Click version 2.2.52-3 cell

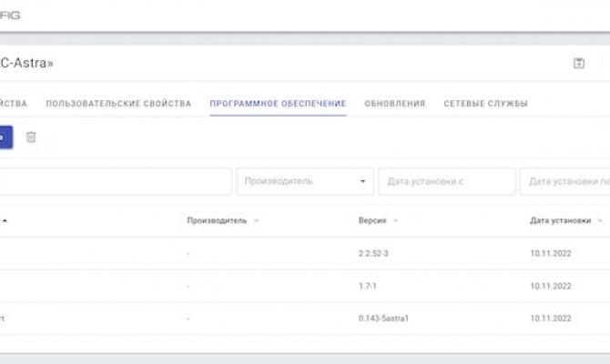pyautogui.click(x=373, y=254)
